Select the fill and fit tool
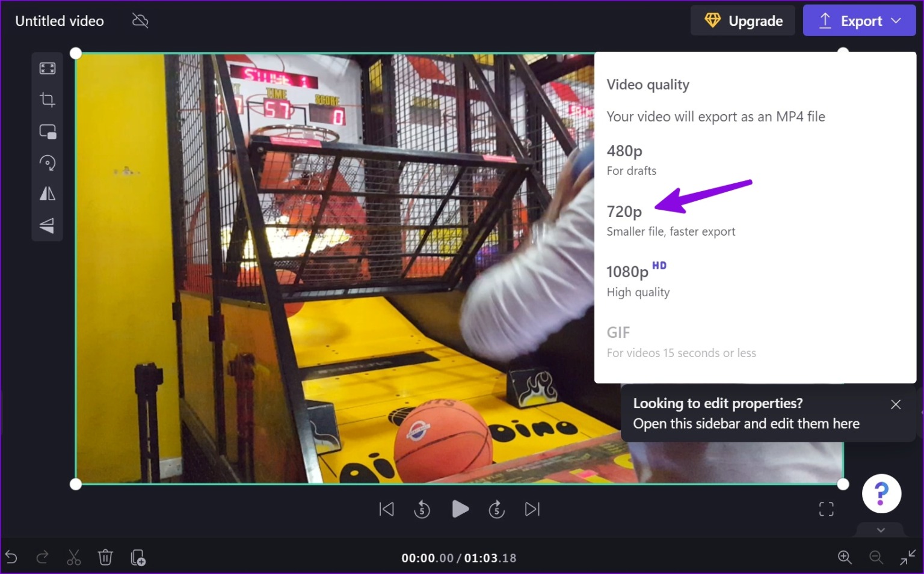The image size is (924, 574). (x=47, y=67)
